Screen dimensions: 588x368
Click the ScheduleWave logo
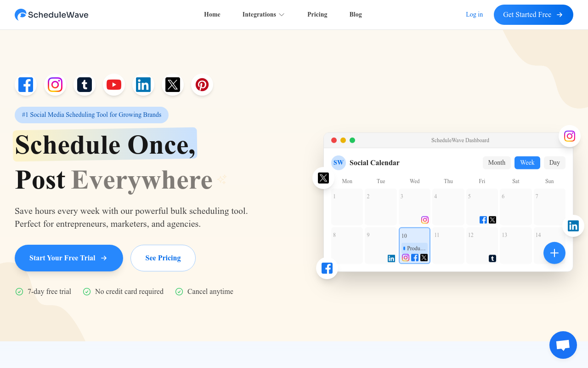point(51,15)
